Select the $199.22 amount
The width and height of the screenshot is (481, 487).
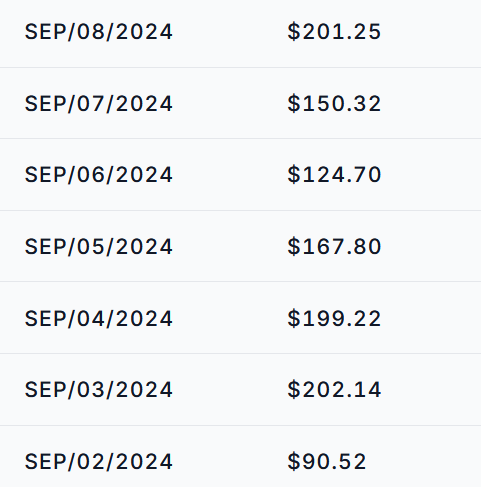334,319
